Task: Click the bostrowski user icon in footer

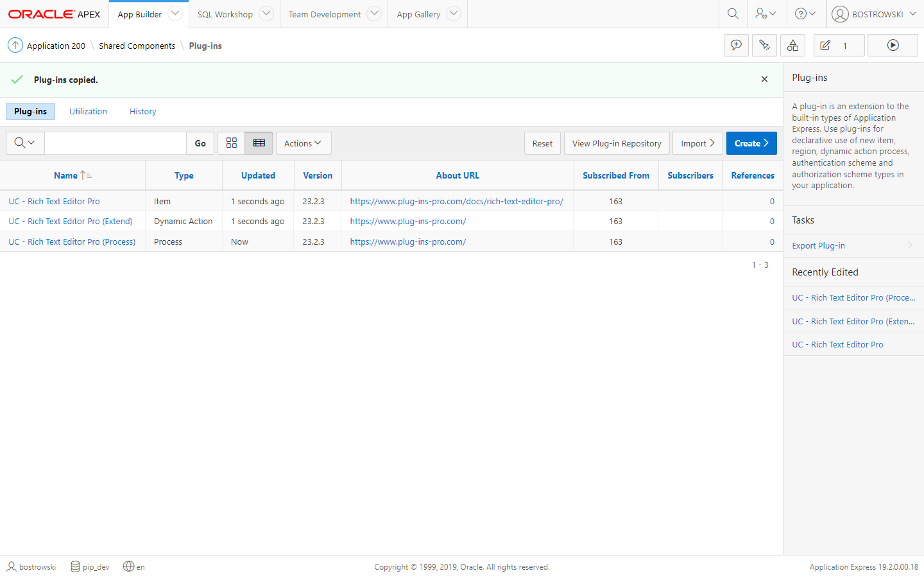Action: click(12, 566)
